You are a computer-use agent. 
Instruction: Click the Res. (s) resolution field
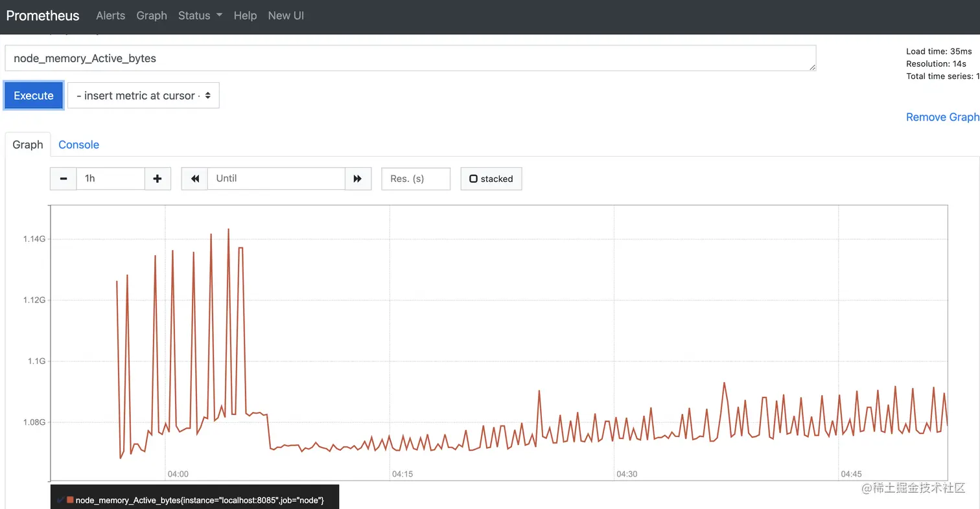(x=416, y=179)
